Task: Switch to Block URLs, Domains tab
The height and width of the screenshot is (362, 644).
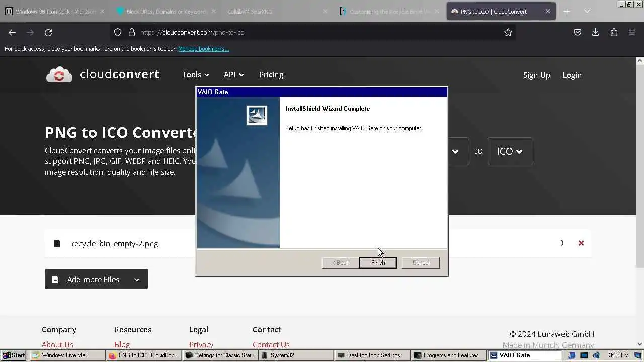Action: pyautogui.click(x=166, y=11)
